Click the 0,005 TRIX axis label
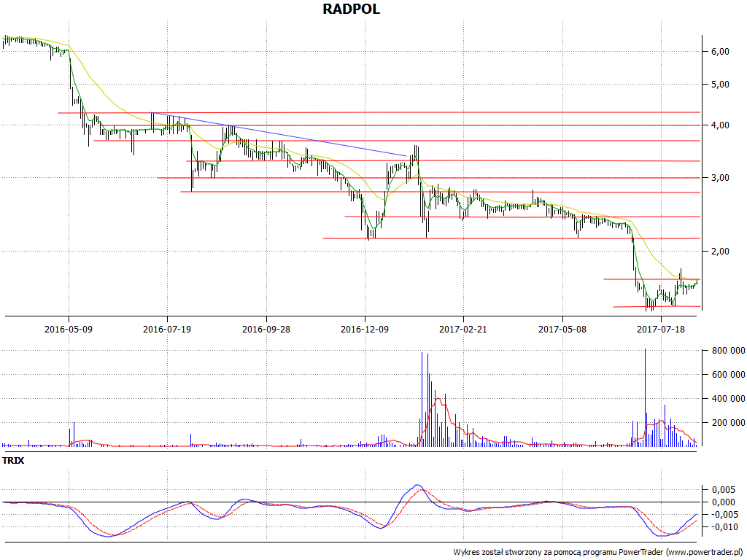Screen dimensions: 747x560 pyautogui.click(x=723, y=490)
